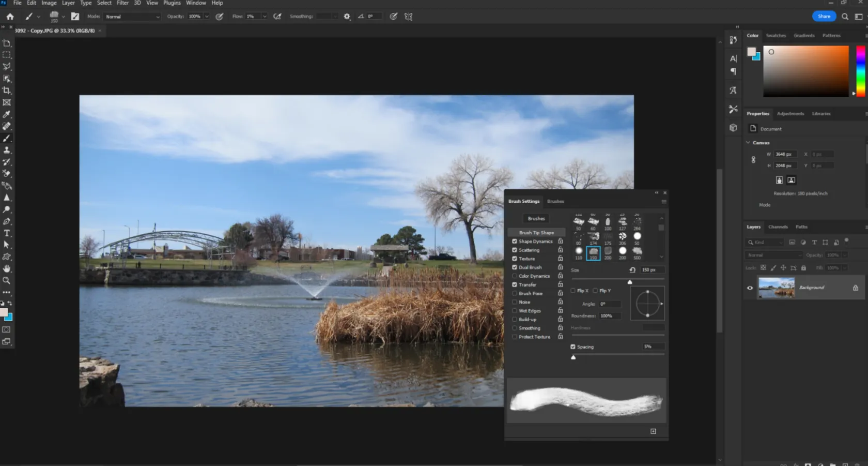Check the Flip X option

pyautogui.click(x=572, y=291)
